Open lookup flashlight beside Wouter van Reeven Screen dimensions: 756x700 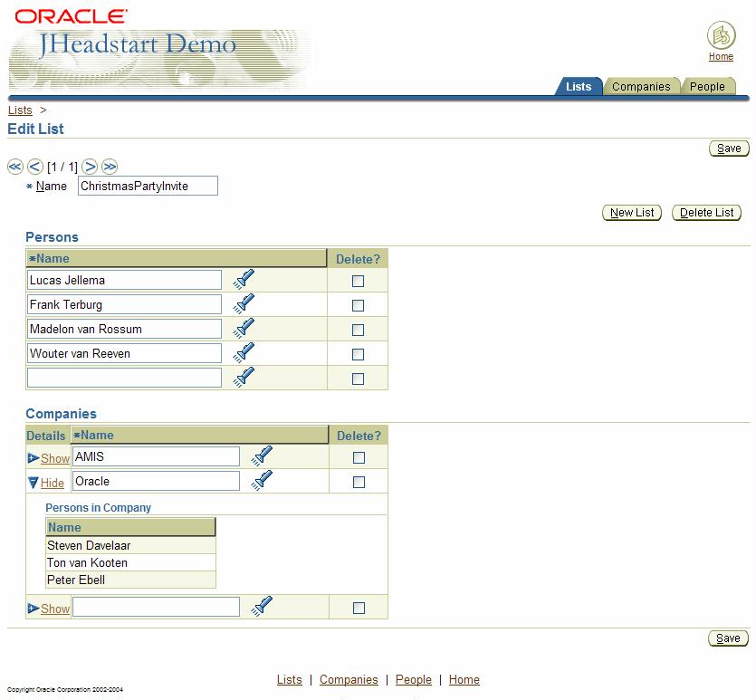pos(244,353)
